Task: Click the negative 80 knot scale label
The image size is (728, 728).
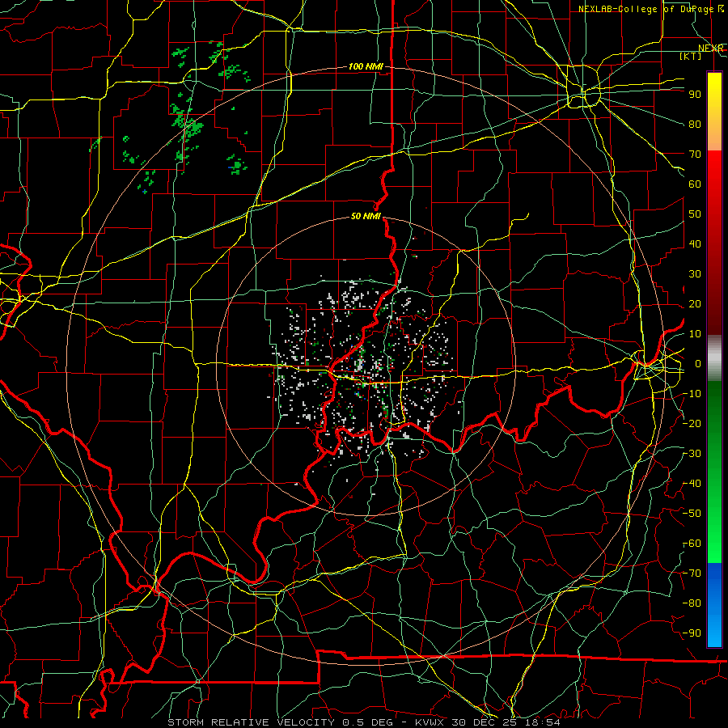Action: 692,603
